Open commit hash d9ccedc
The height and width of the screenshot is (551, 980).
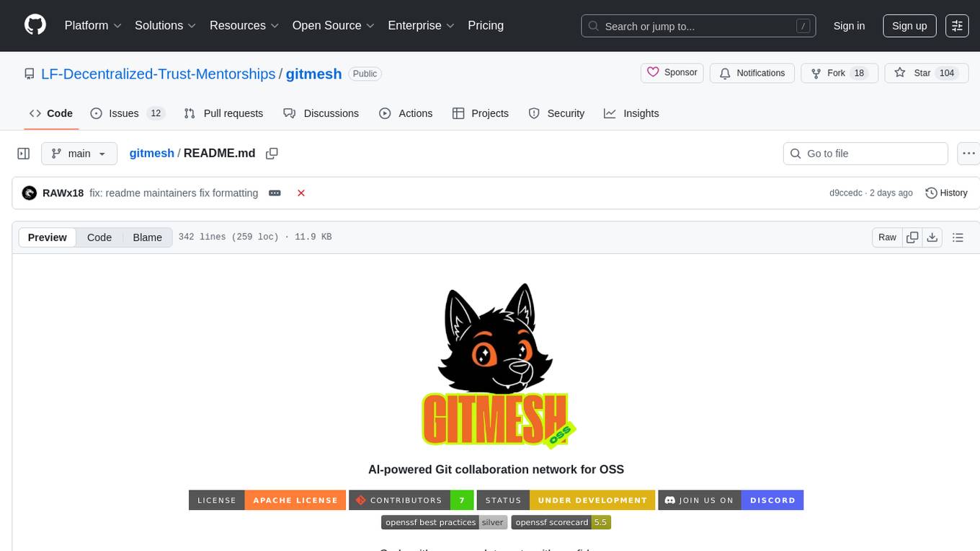[845, 193]
